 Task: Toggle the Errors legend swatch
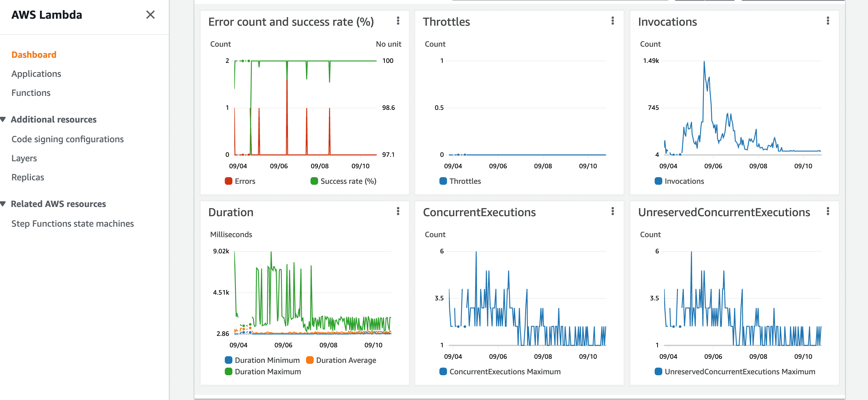pyautogui.click(x=229, y=181)
